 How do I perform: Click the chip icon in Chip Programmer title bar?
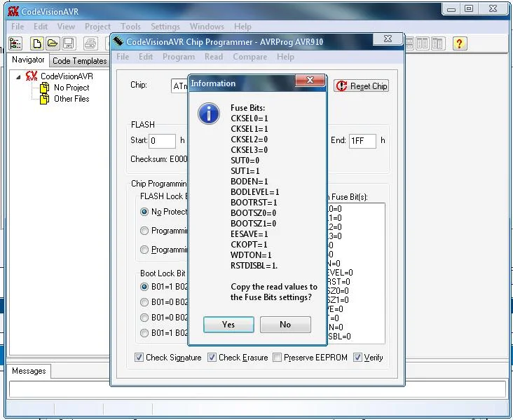click(118, 41)
